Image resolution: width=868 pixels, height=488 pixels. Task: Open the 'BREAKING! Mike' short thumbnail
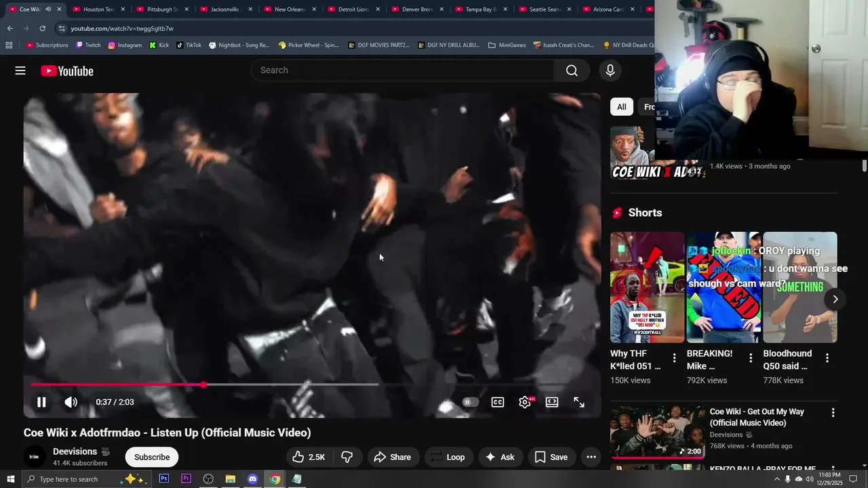[724, 287]
